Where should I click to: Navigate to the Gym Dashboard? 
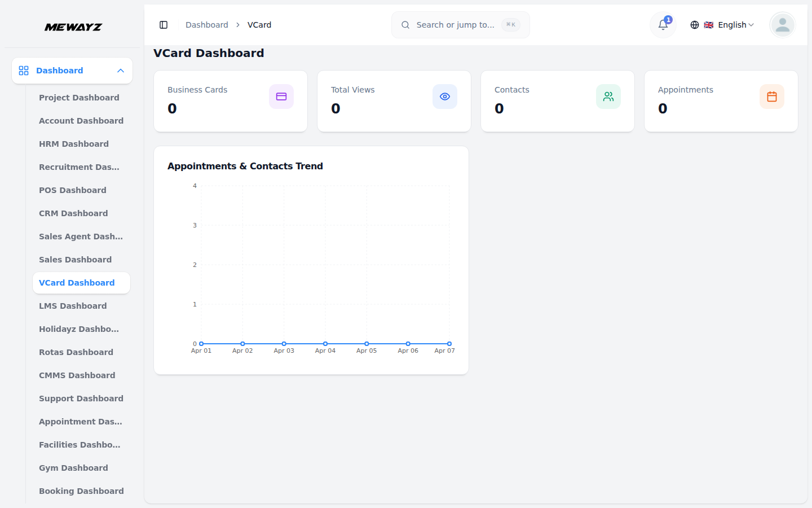tap(73, 468)
